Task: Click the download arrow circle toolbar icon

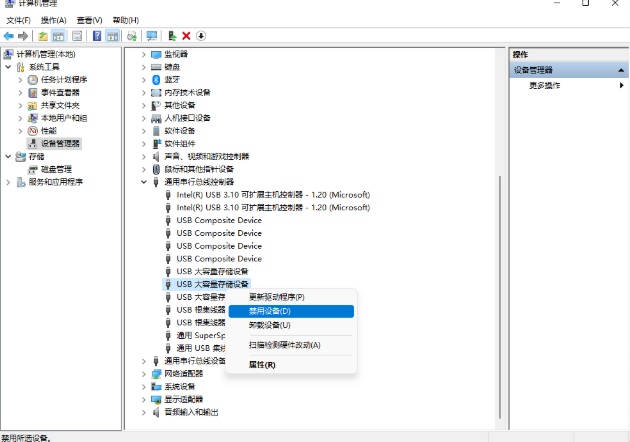Action: (x=200, y=35)
